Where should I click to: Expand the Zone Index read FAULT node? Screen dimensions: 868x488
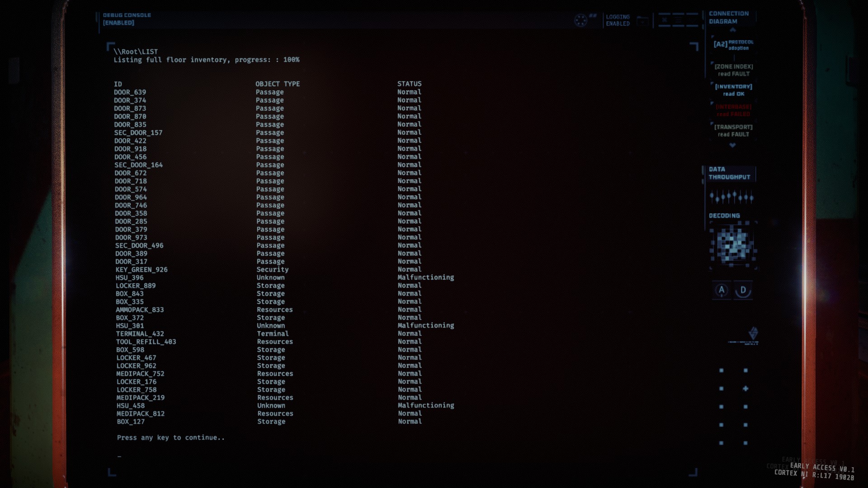(x=733, y=70)
